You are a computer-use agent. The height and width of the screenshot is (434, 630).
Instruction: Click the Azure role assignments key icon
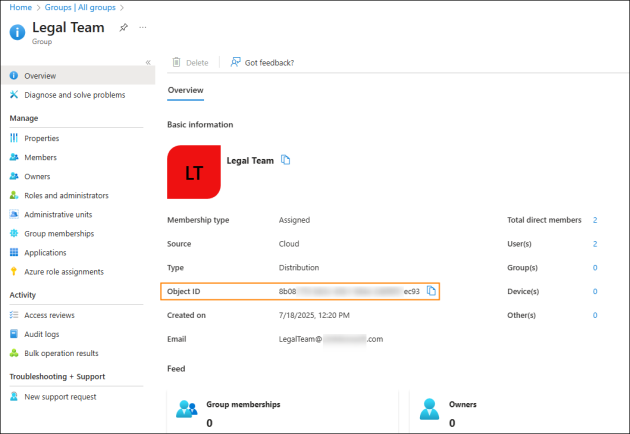(x=14, y=271)
